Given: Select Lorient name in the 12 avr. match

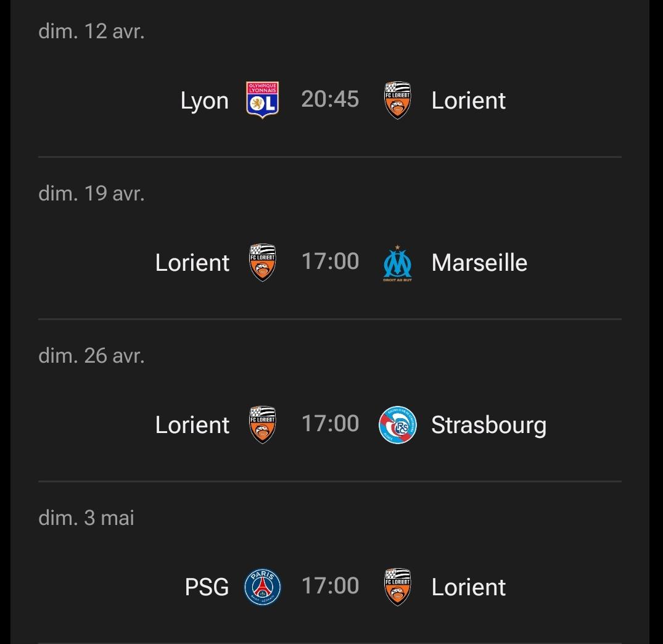Looking at the screenshot, I should pos(469,101).
